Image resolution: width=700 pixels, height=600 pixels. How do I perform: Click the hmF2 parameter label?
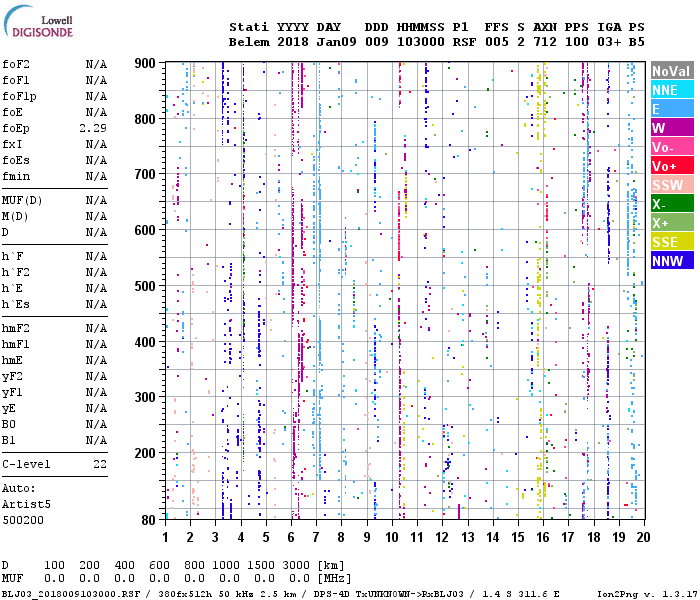point(16,329)
